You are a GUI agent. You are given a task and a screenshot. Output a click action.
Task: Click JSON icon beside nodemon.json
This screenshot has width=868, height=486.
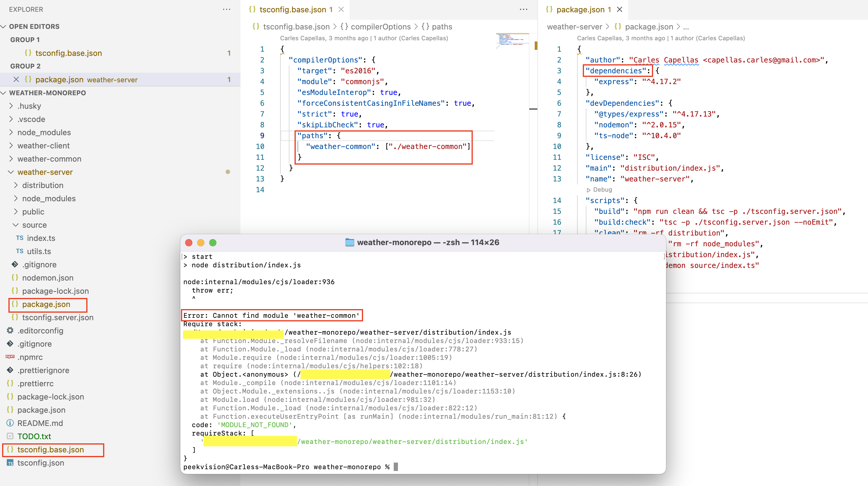[15, 278]
